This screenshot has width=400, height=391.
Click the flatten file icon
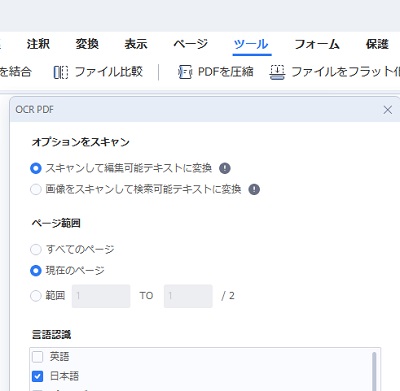point(277,72)
